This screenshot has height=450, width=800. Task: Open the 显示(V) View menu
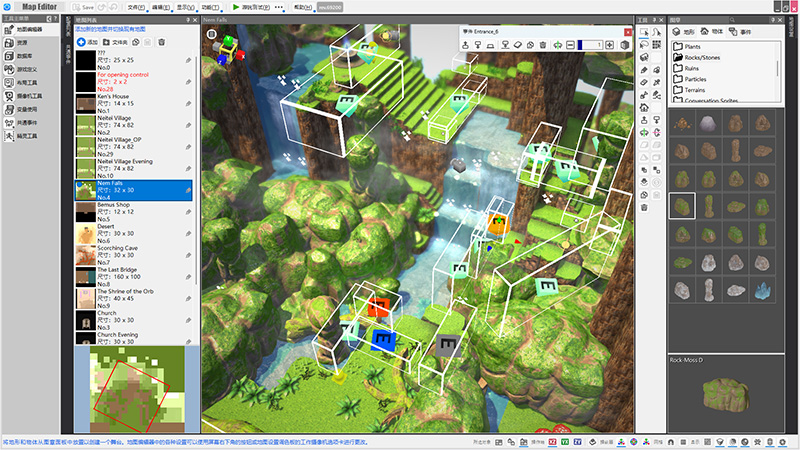[x=185, y=7]
